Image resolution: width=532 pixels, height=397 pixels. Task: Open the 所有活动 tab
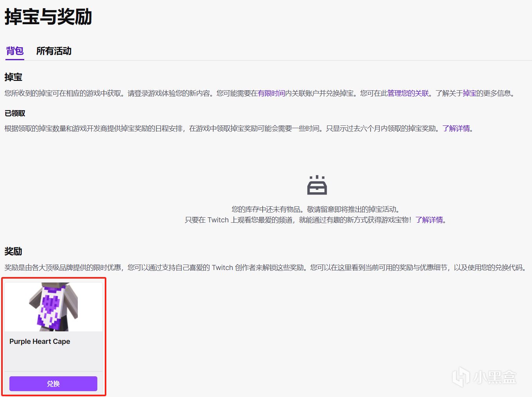(54, 51)
